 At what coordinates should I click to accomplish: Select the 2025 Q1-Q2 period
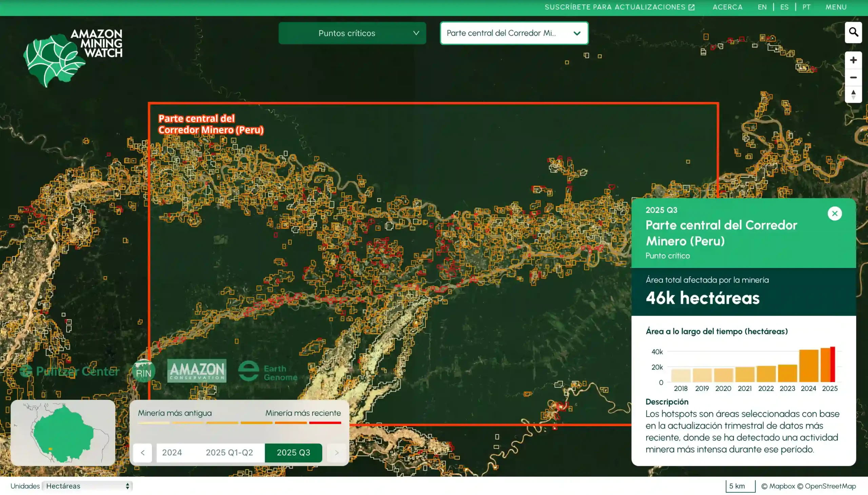229,453
